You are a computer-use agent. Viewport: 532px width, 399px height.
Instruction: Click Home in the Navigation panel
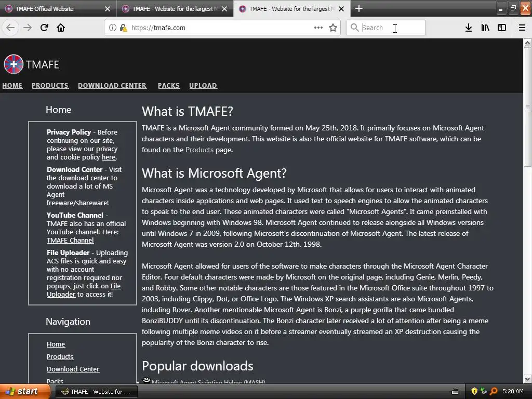click(x=56, y=344)
